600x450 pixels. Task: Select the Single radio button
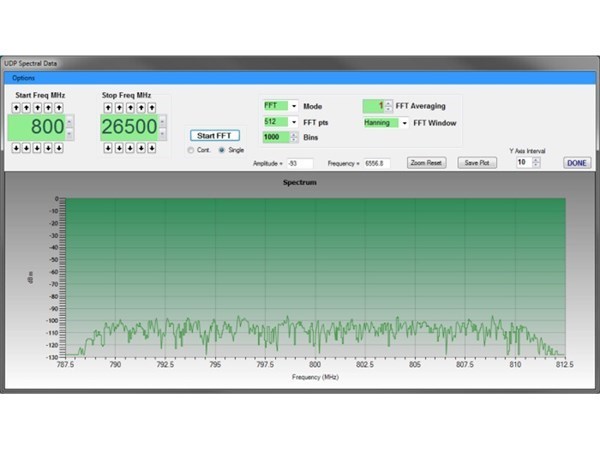click(x=222, y=150)
